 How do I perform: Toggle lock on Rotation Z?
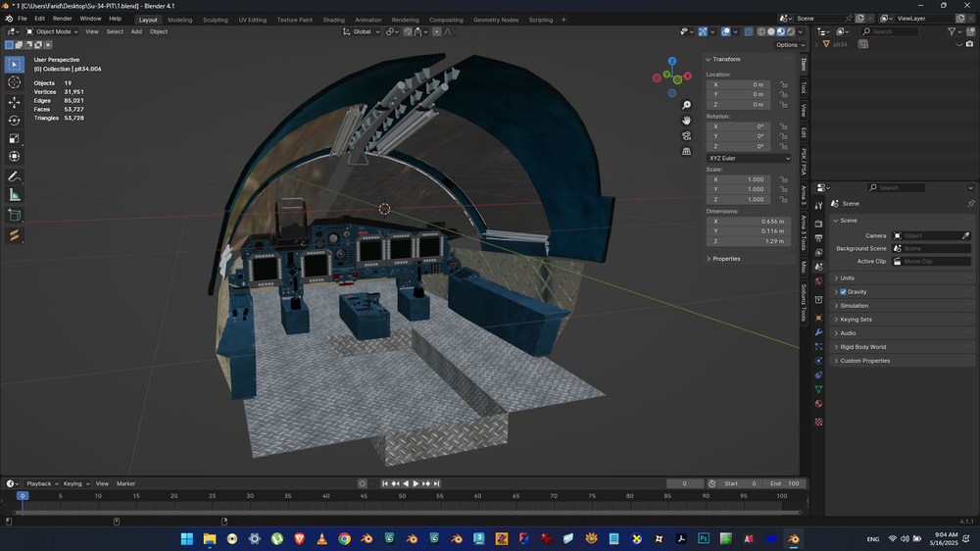pos(783,146)
